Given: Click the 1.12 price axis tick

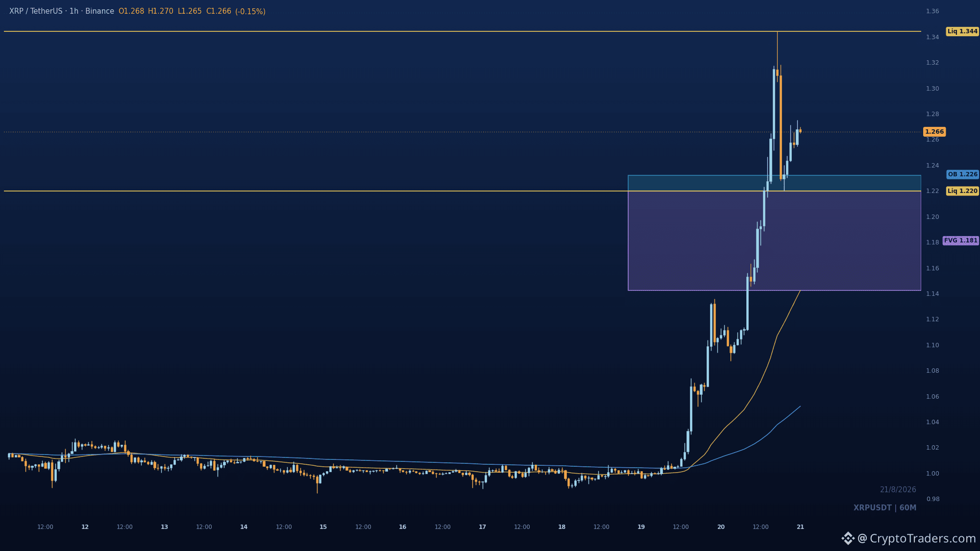Looking at the screenshot, I should click(932, 319).
